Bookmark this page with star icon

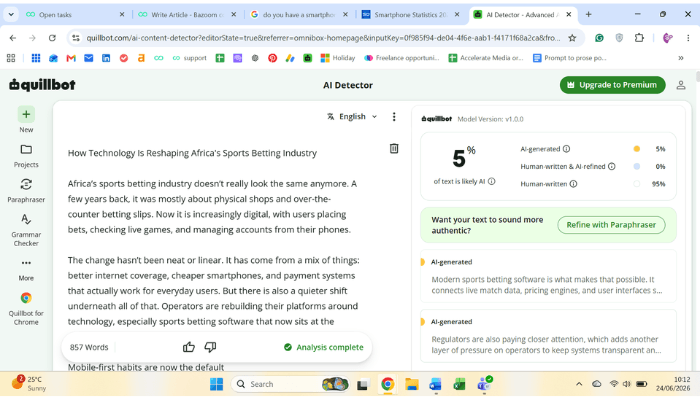572,38
